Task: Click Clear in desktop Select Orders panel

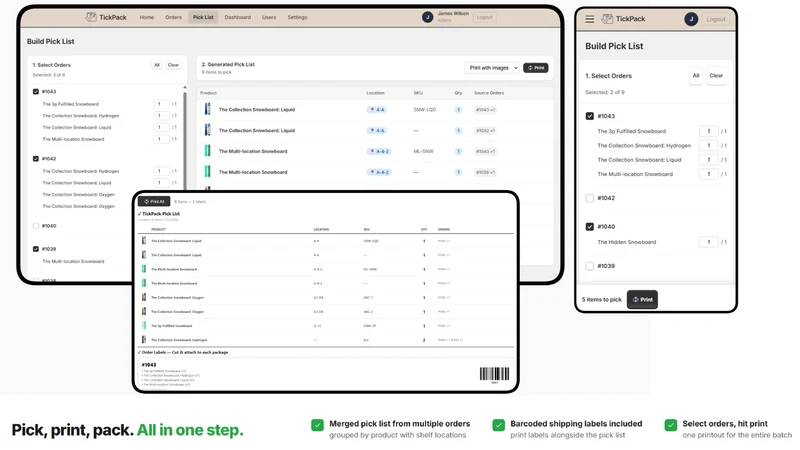Action: [173, 65]
